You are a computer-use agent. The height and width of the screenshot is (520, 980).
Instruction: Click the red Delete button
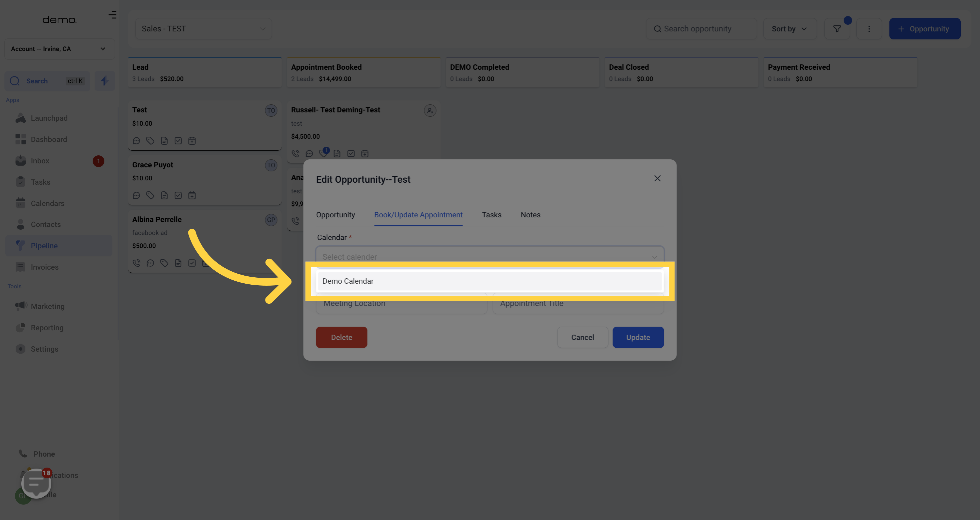click(341, 337)
